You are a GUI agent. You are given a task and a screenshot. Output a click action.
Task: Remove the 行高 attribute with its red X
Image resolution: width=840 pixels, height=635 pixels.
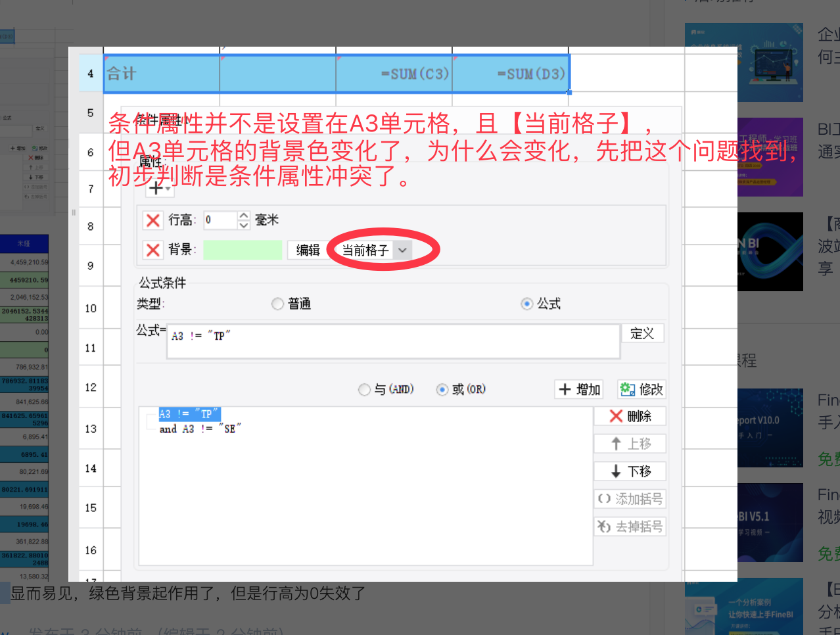(153, 220)
